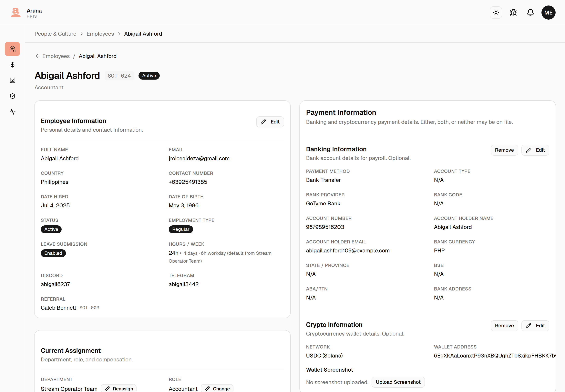Viewport: 565px width, 392px height.
Task: Open Employees link beside back arrow
Action: click(x=56, y=56)
